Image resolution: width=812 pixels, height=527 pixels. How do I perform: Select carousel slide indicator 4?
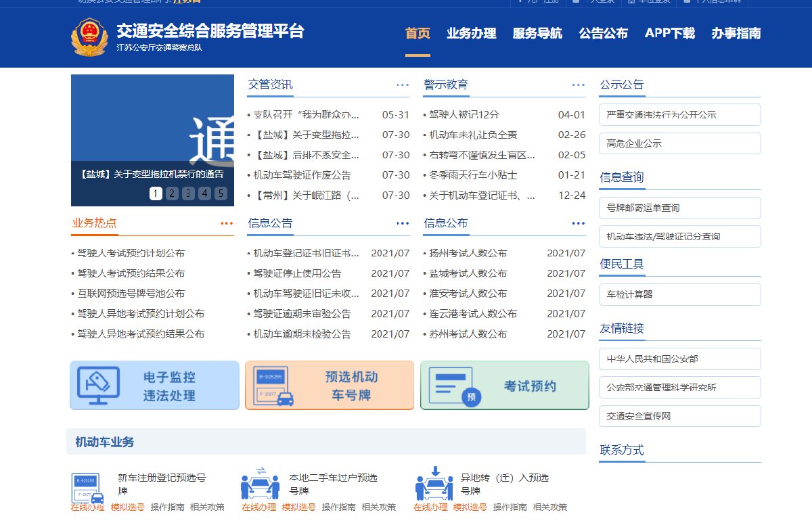[x=204, y=193]
